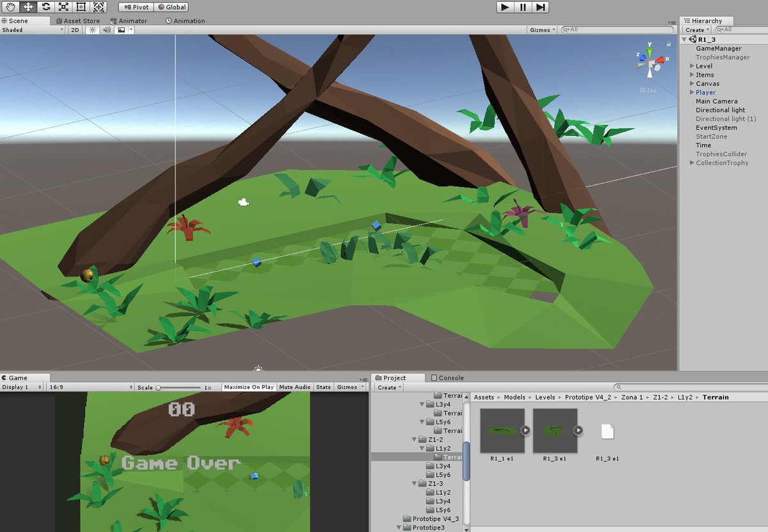Select Main Camera in the Hierarchy
The height and width of the screenshot is (532, 768).
(716, 101)
